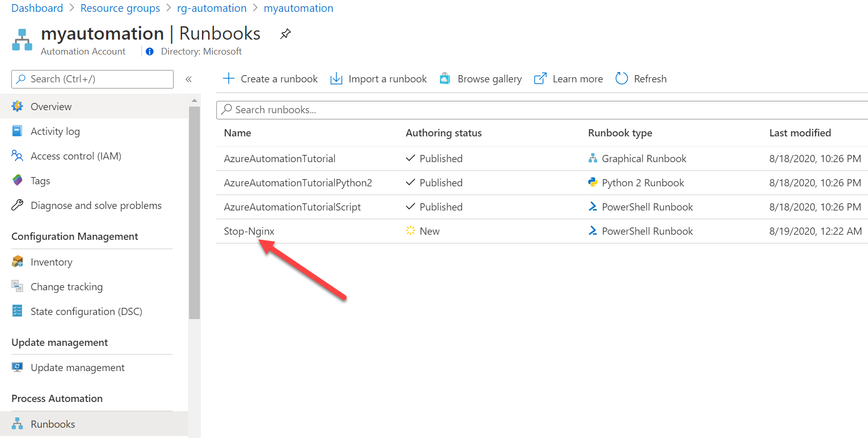Click the Import a runbook icon
The image size is (868, 438).
pos(336,79)
